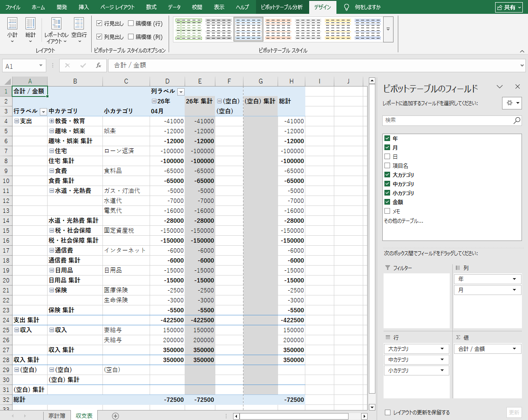Screen dimensions: 528x420
Task: Click the search magnifier icon in the field list
Action: (x=517, y=120)
